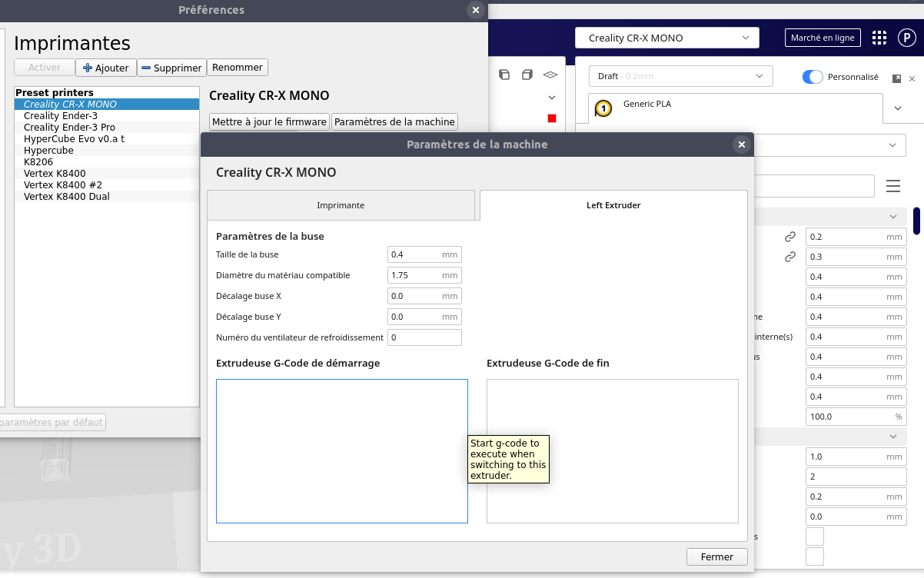Open the Draft 0.2mm profile dropdown

(681, 76)
